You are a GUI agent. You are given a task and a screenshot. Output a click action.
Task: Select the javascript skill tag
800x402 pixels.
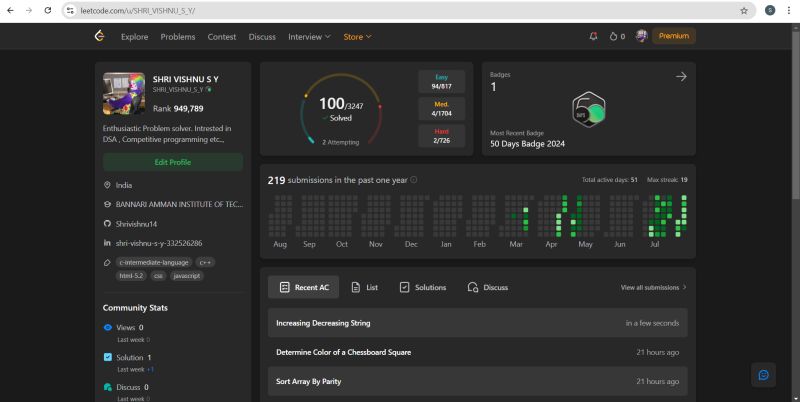pyautogui.click(x=187, y=275)
